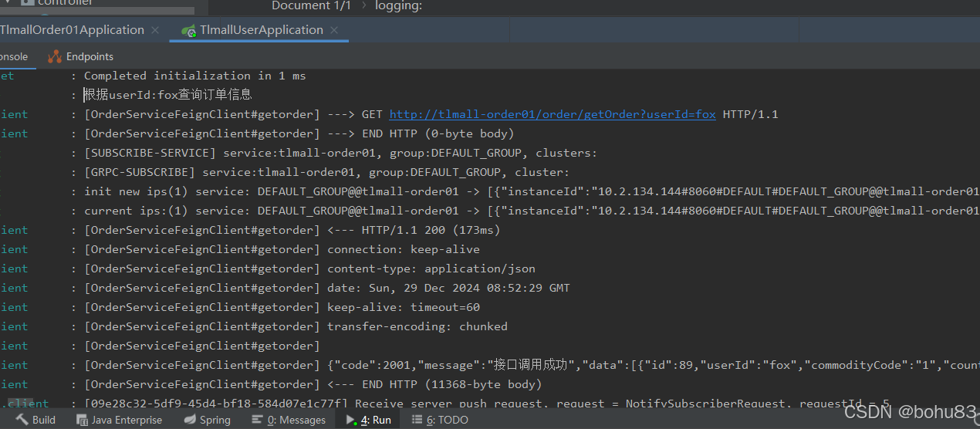The width and height of the screenshot is (980, 429).
Task: Select the controller folder in project tree
Action: [x=66, y=3]
